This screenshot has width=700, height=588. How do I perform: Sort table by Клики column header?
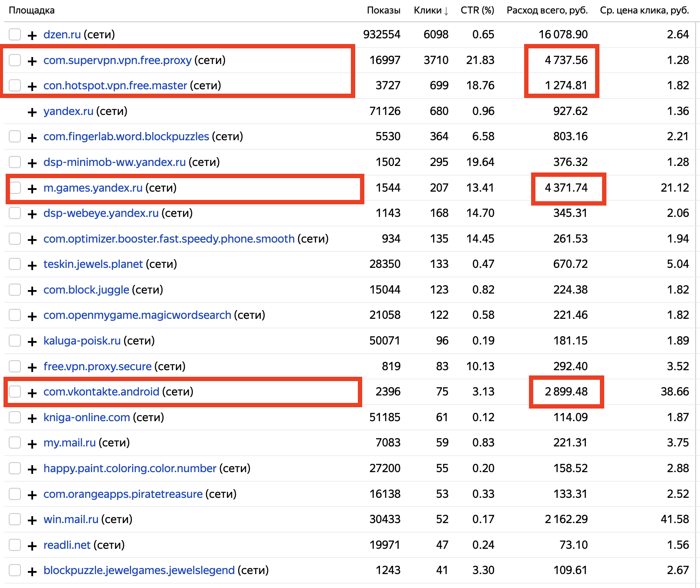431,10
